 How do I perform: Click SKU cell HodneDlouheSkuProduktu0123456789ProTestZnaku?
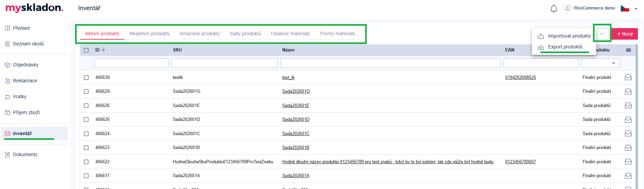click(223, 162)
